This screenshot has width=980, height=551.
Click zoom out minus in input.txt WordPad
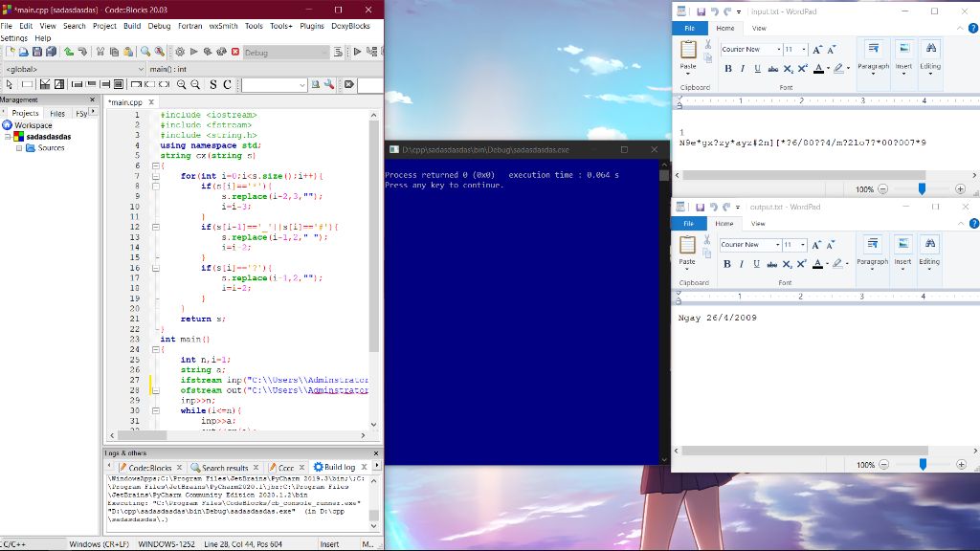[x=883, y=188]
